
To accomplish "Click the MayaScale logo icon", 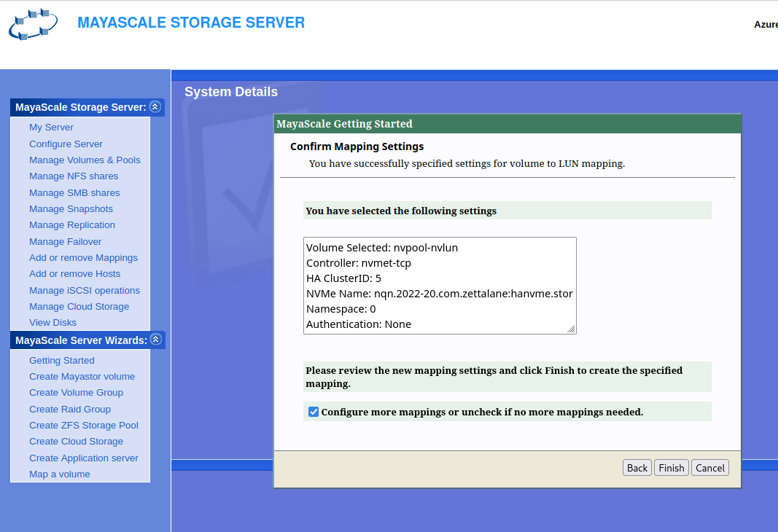I will click(x=34, y=25).
